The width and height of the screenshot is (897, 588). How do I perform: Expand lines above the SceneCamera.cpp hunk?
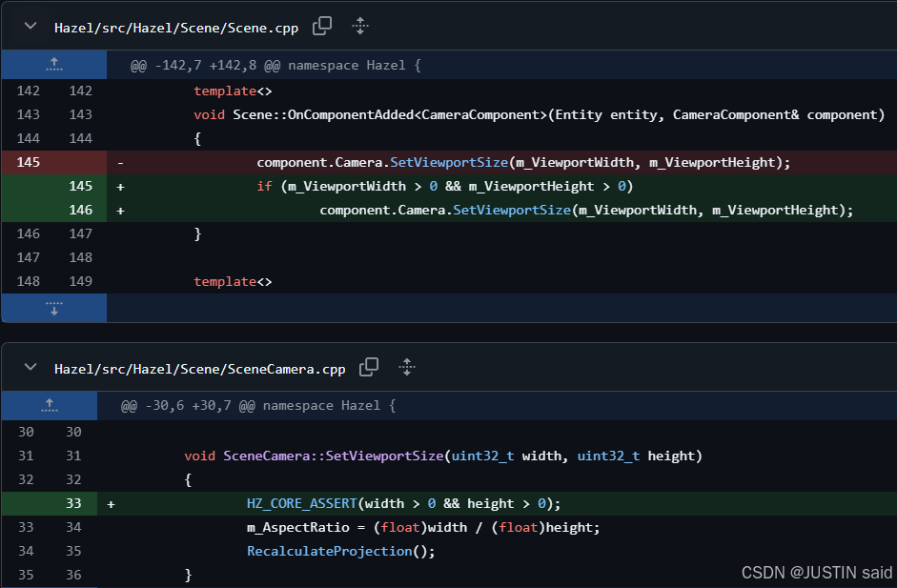pos(50,405)
